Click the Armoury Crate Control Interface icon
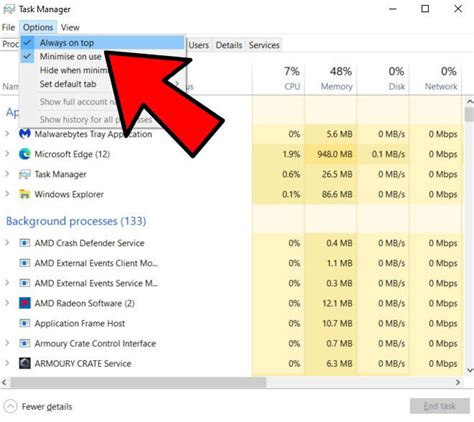474x422 pixels. 25,343
